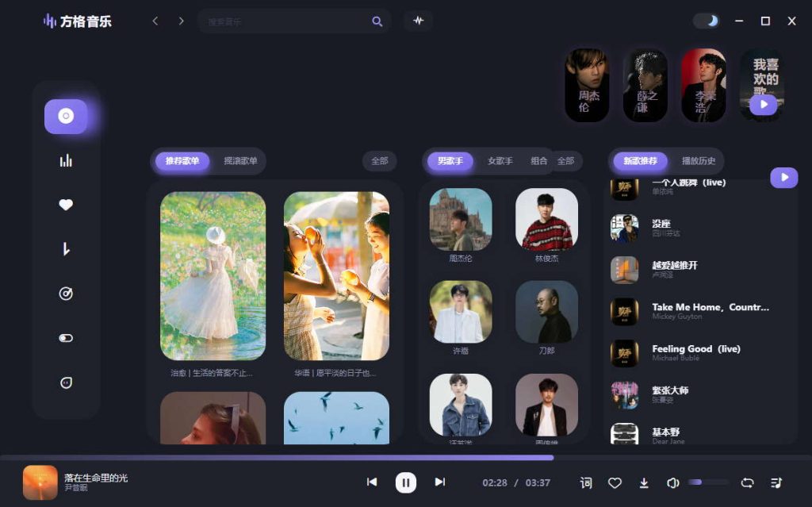Click the now-playing album cover
This screenshot has height=507, width=812.
click(x=40, y=482)
